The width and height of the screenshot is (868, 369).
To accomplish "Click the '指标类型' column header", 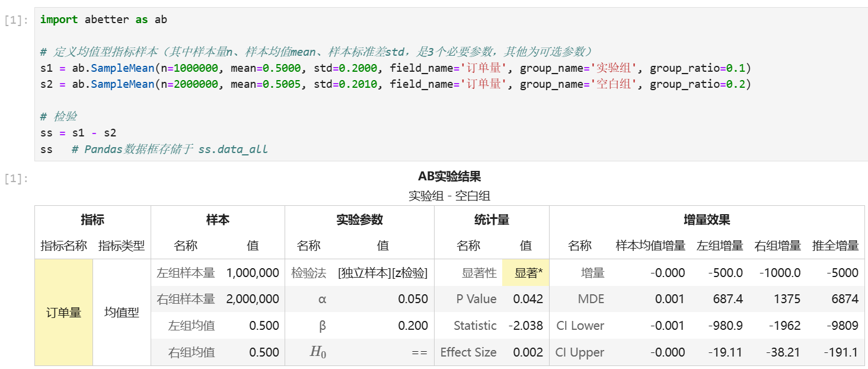I will click(122, 246).
